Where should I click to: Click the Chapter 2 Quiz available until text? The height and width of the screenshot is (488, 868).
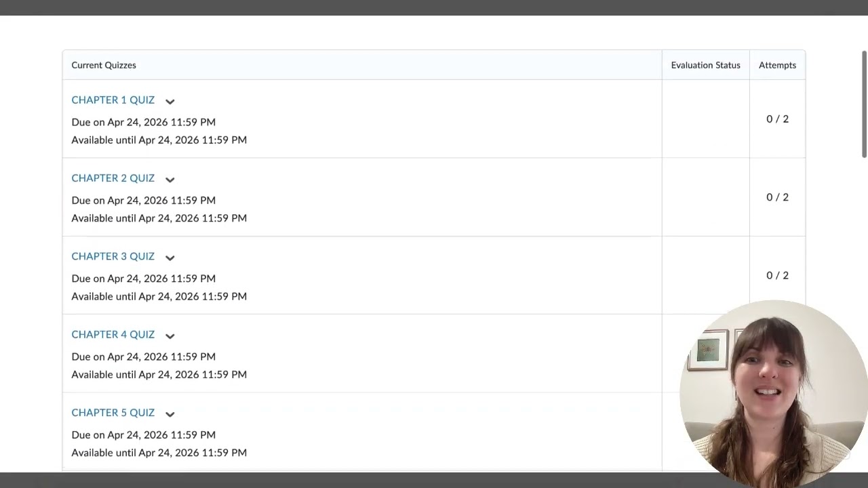[159, 218]
